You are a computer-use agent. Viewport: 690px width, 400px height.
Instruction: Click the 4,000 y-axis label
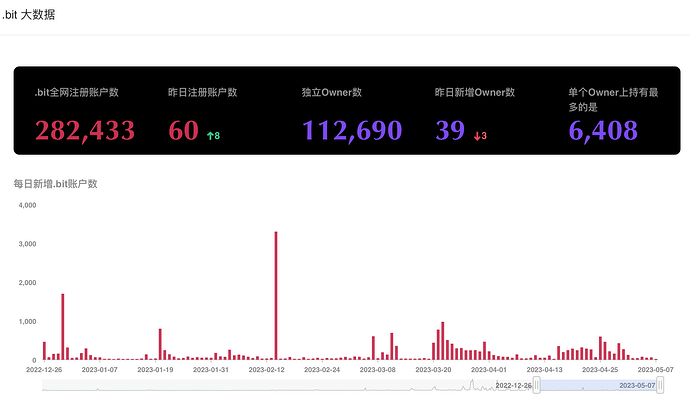[27, 205]
